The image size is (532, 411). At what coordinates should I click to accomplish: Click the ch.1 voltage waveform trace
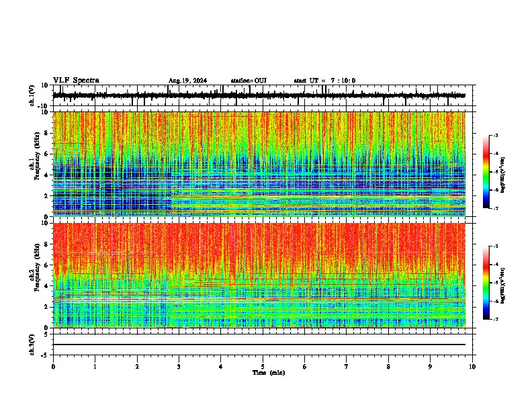[259, 95]
